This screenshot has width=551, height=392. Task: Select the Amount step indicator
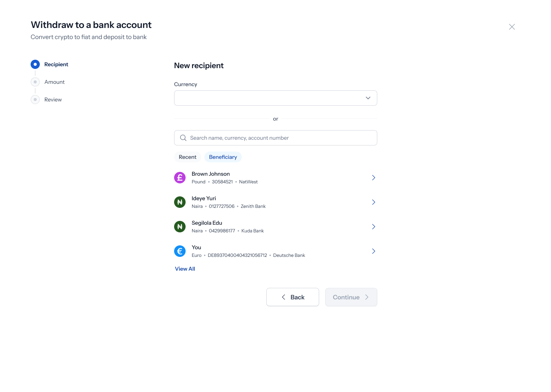[35, 82]
